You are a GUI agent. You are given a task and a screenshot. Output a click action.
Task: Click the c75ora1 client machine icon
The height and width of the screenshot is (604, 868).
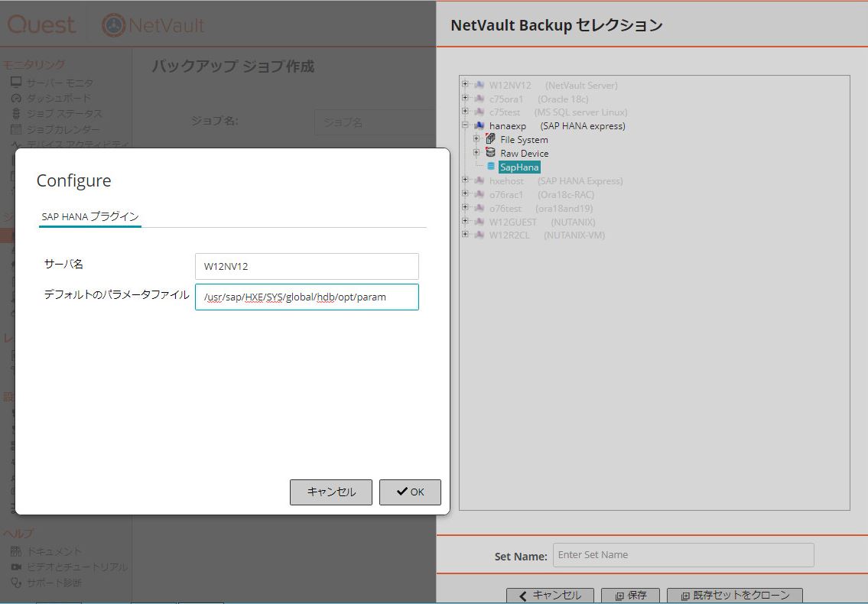tap(480, 99)
